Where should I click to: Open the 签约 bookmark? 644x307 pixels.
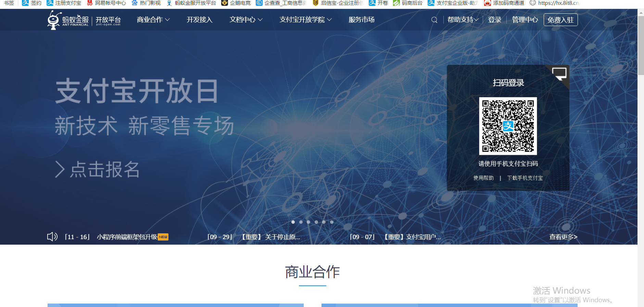click(x=31, y=3)
